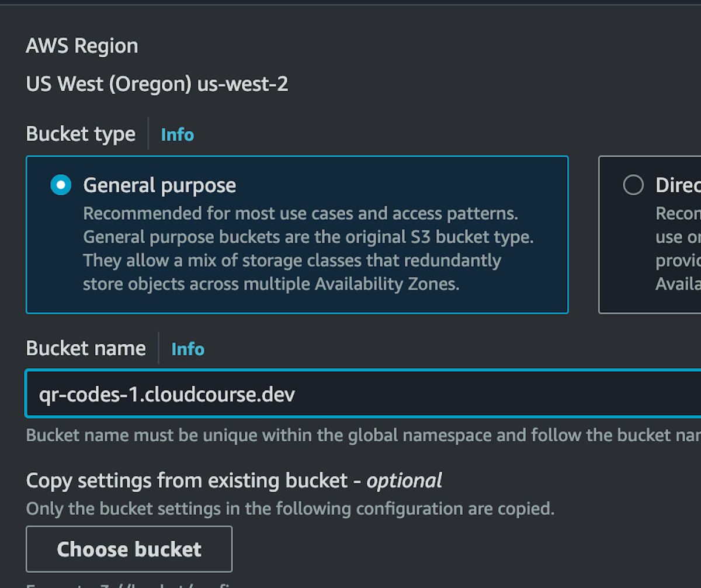Select the General purpose radio button
The height and width of the screenshot is (588, 701).
(61, 185)
